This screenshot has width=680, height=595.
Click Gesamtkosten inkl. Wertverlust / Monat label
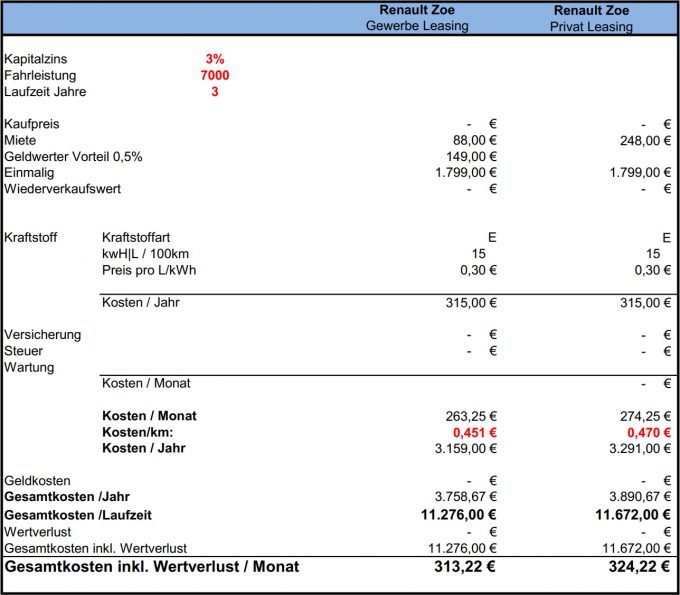click(x=152, y=567)
